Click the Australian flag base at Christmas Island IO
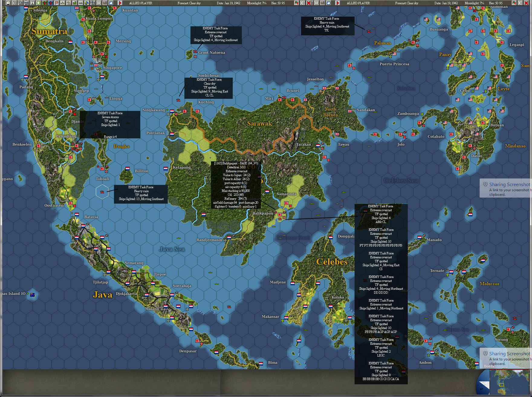Image resolution: width=532 pixels, height=397 pixels. click(32, 295)
